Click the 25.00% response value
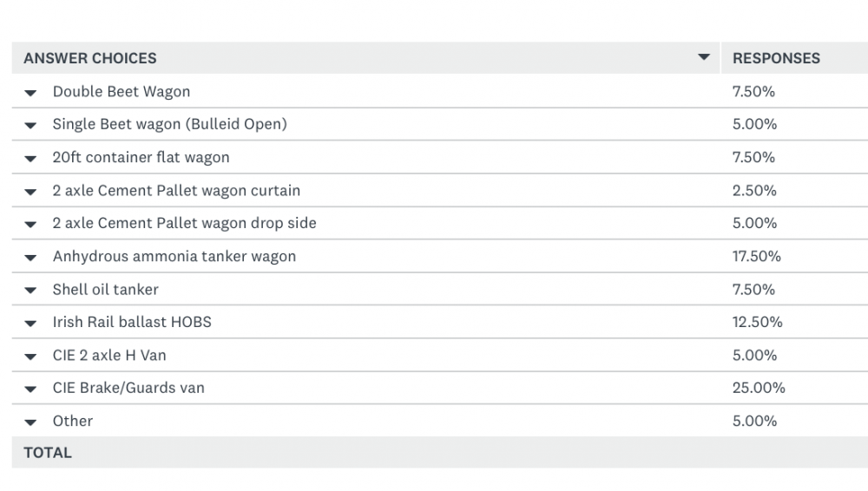 click(759, 388)
